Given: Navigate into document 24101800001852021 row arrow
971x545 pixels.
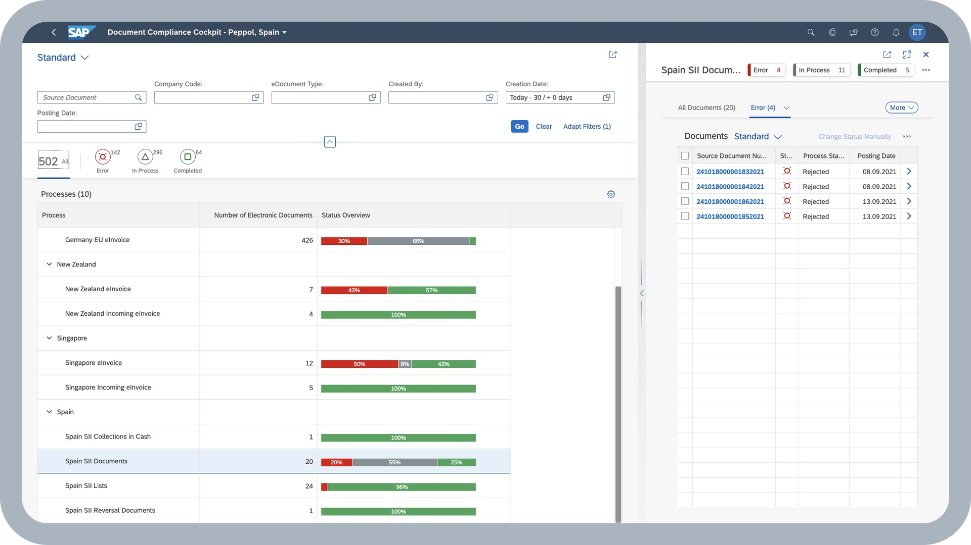Looking at the screenshot, I should [909, 216].
